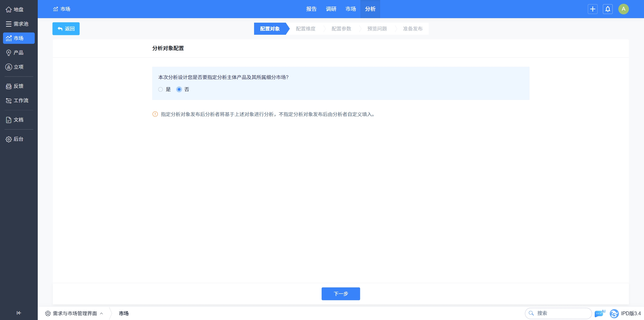
Task: Open the notification bell icon
Action: pos(608,9)
